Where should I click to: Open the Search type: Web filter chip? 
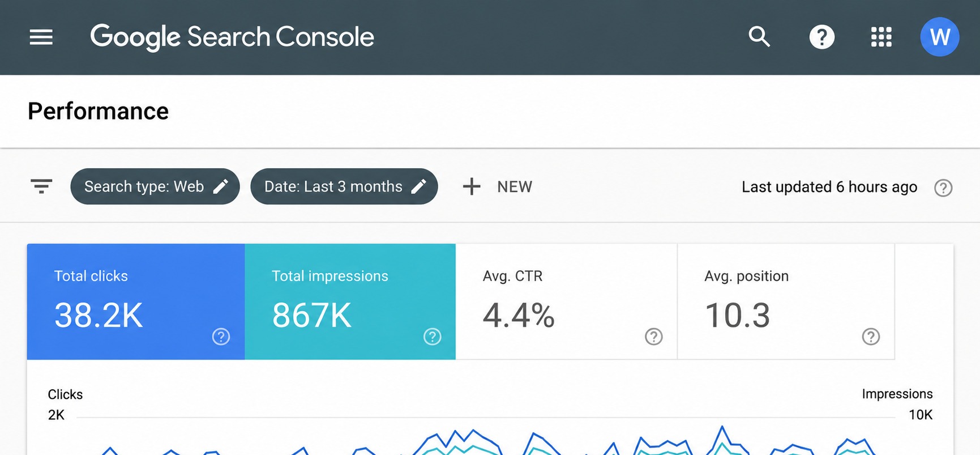[155, 186]
